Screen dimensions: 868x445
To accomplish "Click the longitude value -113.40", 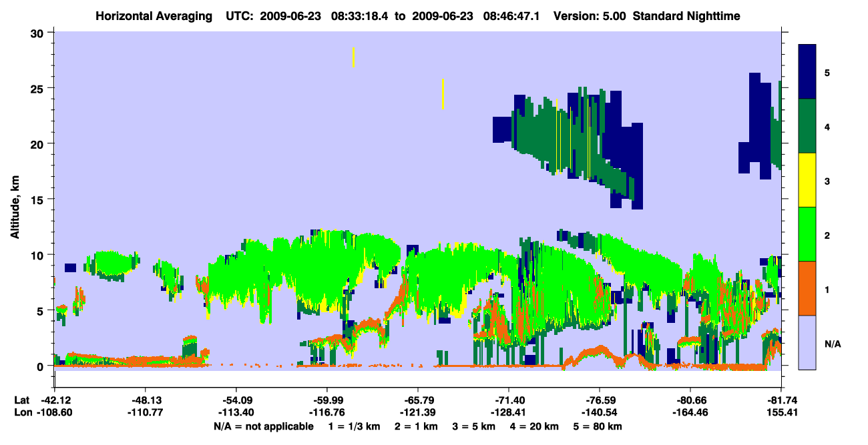I will [x=236, y=412].
